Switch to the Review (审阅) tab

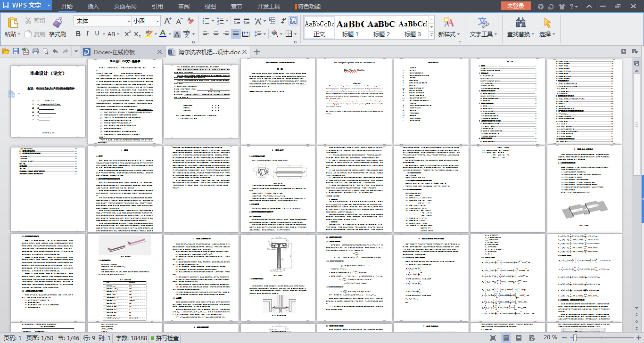point(184,7)
